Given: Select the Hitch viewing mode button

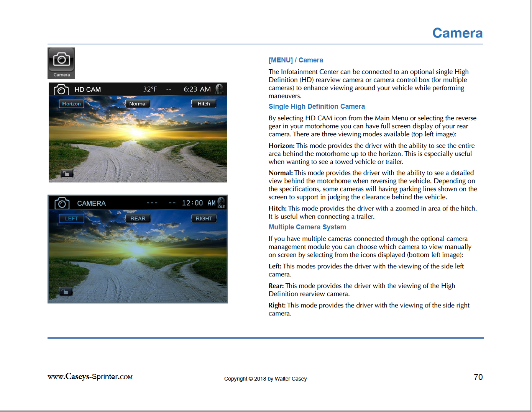Looking at the screenshot, I should coord(204,104).
